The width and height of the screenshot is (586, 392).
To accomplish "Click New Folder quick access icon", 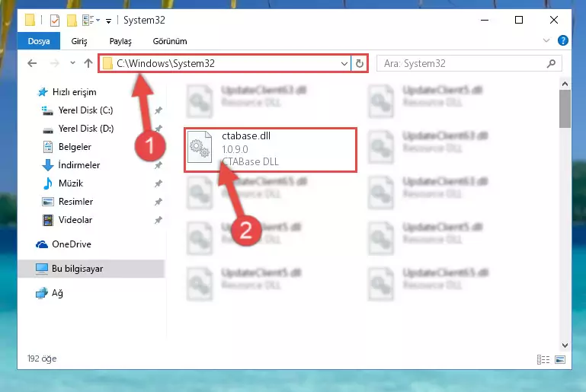I will click(x=72, y=20).
